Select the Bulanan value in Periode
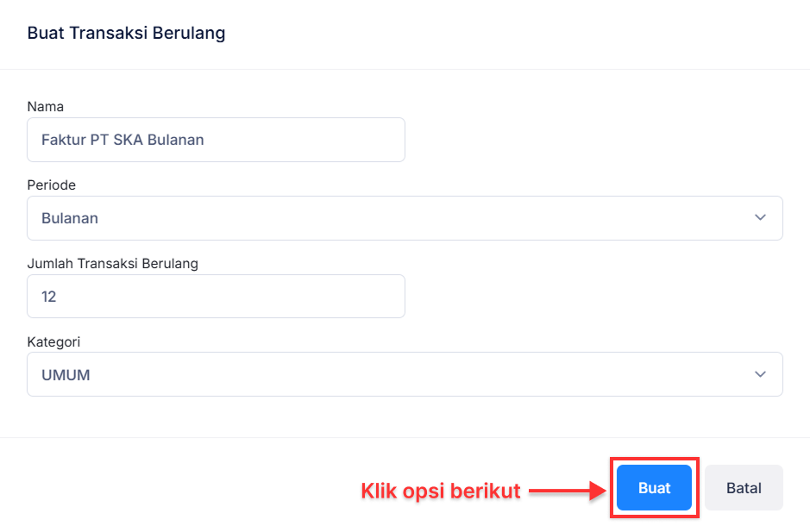Viewport: 810px width, 532px height. coord(69,218)
